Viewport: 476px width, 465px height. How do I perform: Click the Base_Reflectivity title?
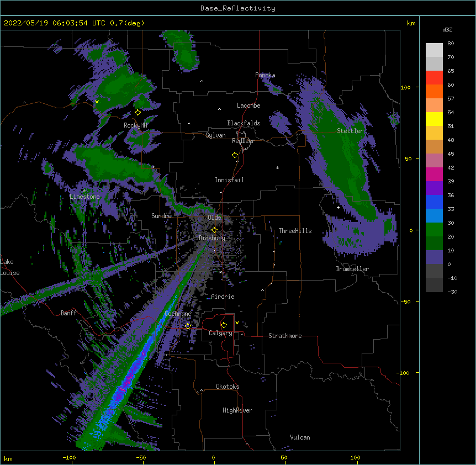pyautogui.click(x=238, y=8)
